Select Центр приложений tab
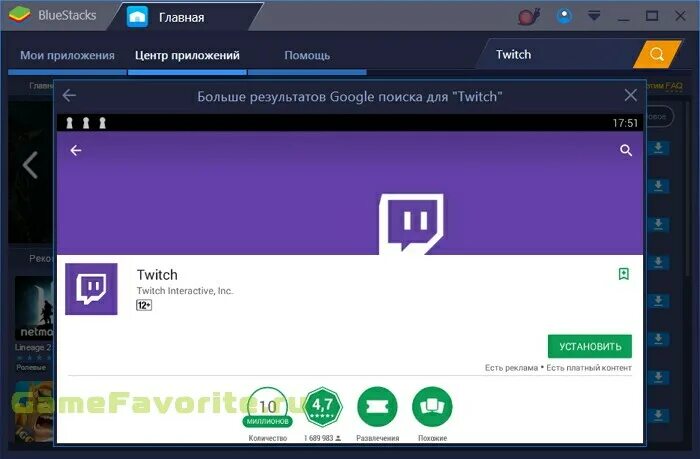This screenshot has height=459, width=700. [187, 55]
